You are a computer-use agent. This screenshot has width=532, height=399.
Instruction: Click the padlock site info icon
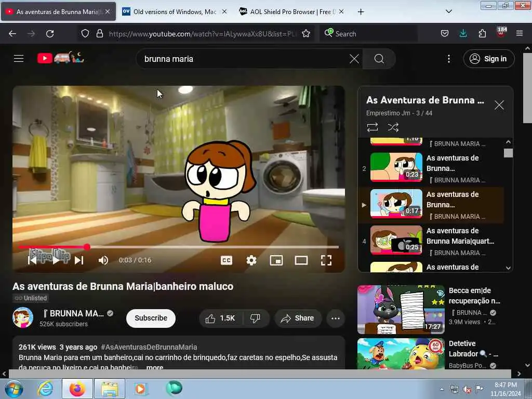pos(99,34)
